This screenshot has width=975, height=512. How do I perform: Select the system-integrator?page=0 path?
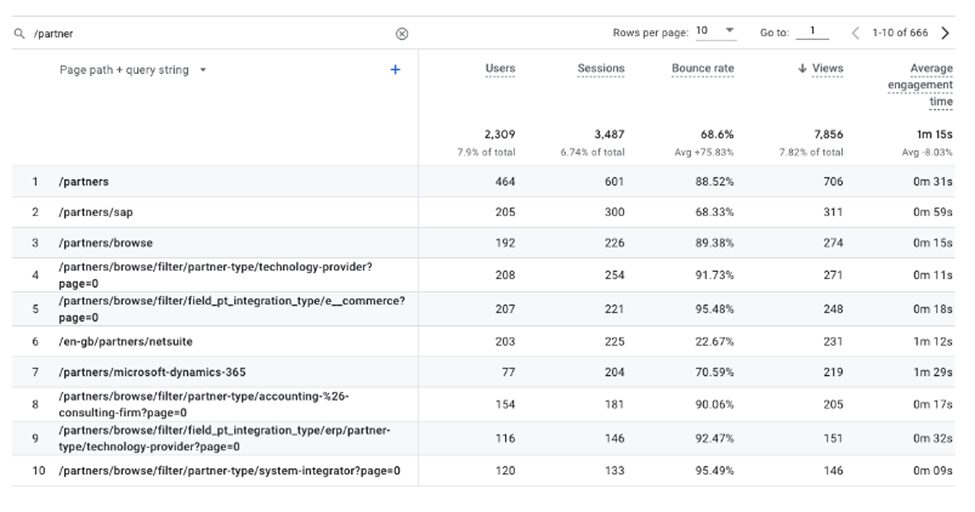pos(229,471)
